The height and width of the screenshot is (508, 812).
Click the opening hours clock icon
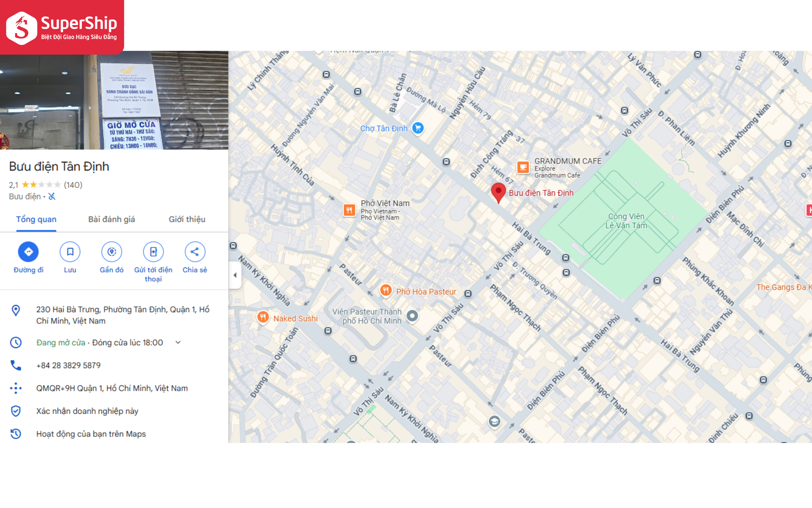(16, 342)
